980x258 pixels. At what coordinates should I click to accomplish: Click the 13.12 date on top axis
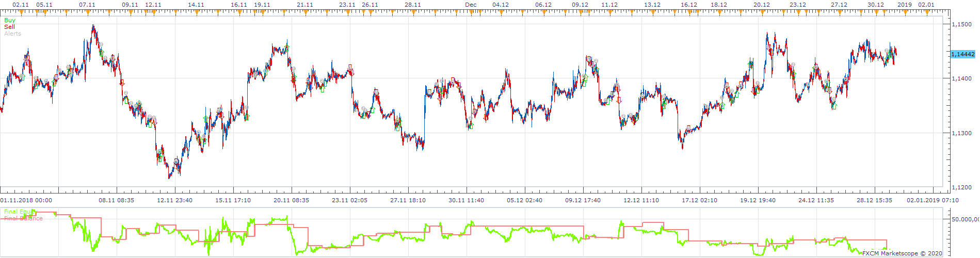652,5
